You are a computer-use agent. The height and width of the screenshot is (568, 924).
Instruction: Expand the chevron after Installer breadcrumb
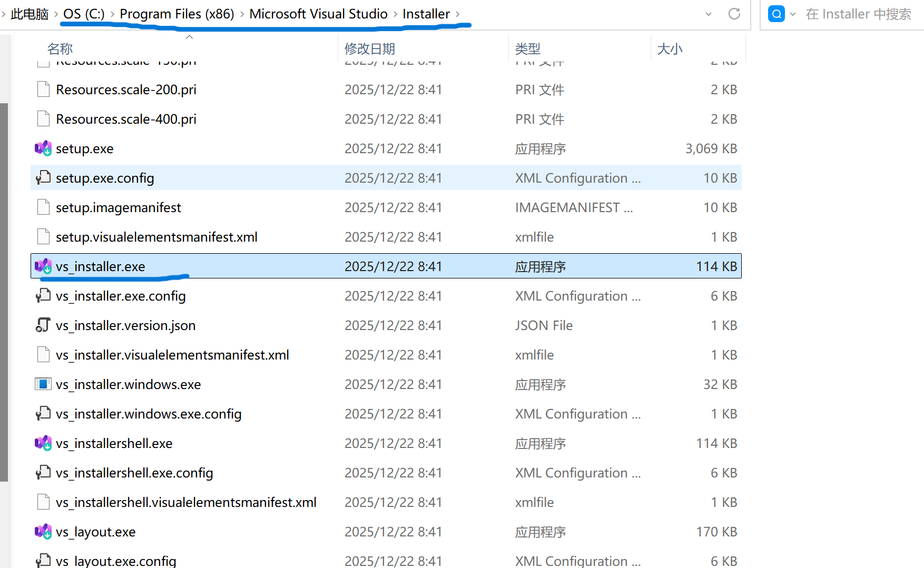coord(457,14)
